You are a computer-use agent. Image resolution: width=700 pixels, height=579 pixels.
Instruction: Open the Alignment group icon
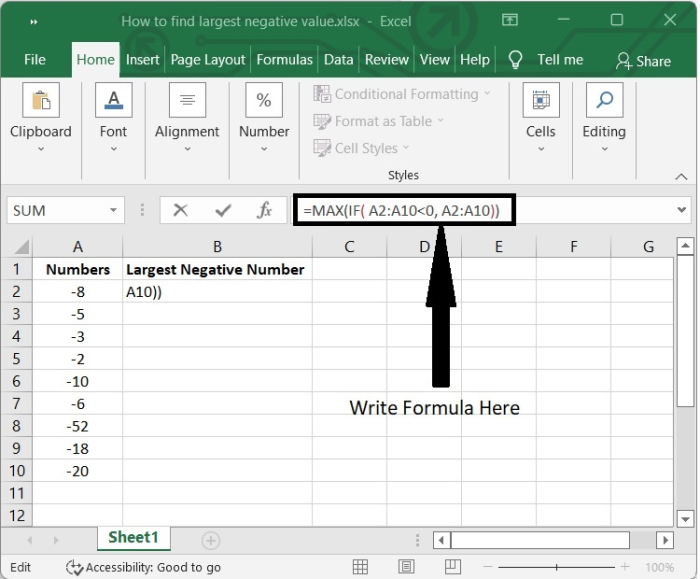pos(187,101)
